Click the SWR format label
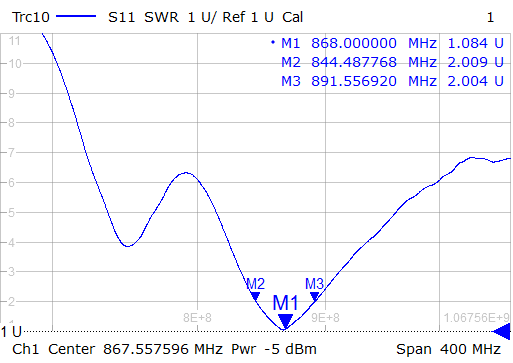The width and height of the screenshot is (513, 363). [x=161, y=17]
